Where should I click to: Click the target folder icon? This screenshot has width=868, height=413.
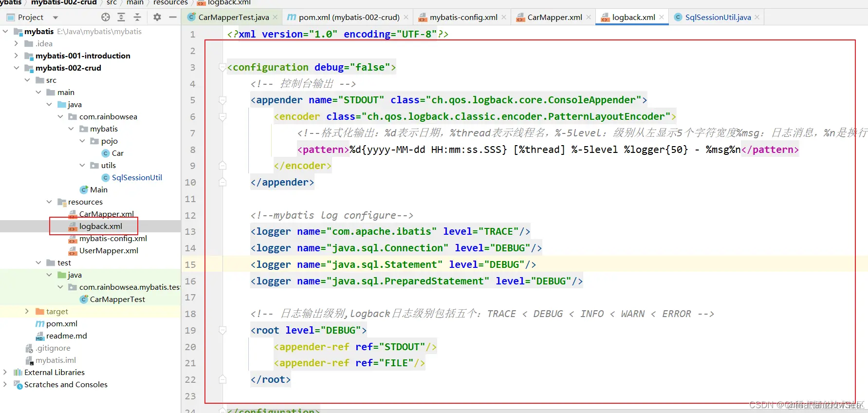click(40, 312)
